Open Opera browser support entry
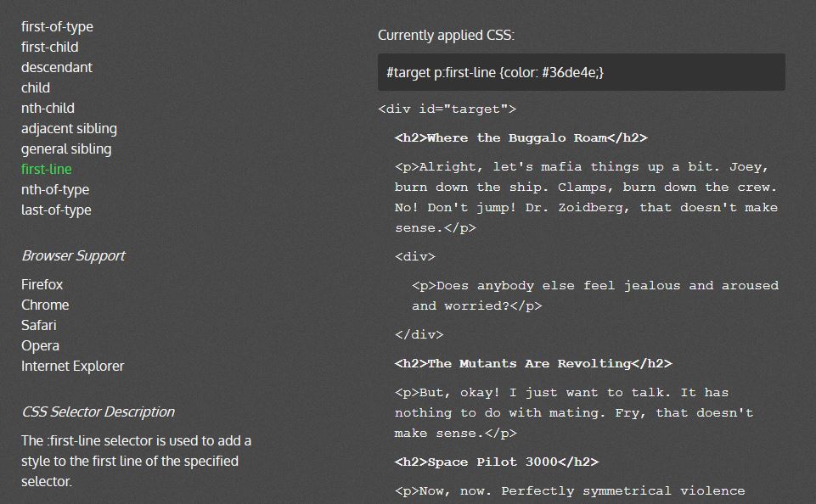 (x=40, y=345)
